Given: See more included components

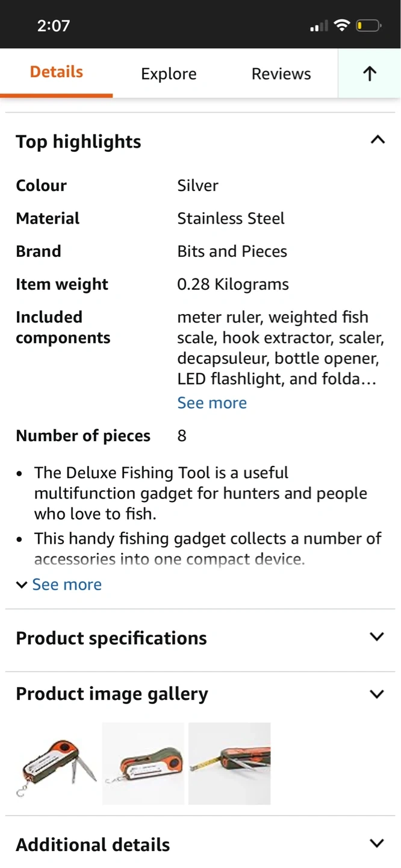Looking at the screenshot, I should [x=212, y=403].
